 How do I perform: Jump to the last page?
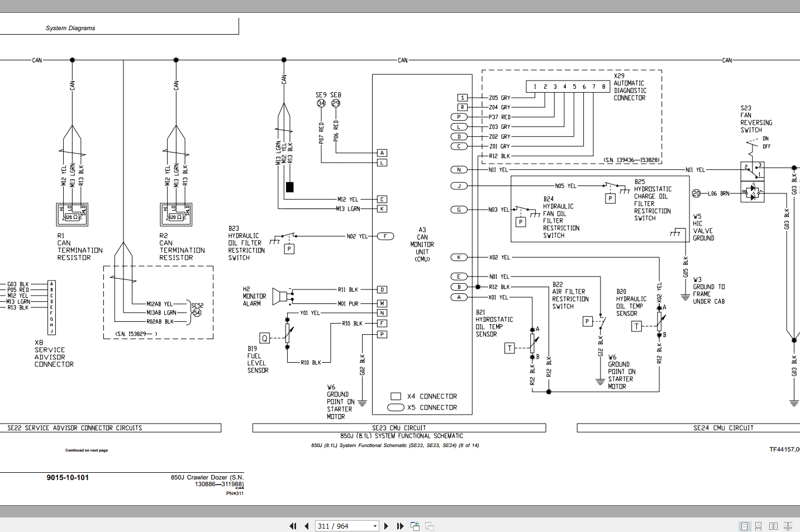click(x=400, y=526)
